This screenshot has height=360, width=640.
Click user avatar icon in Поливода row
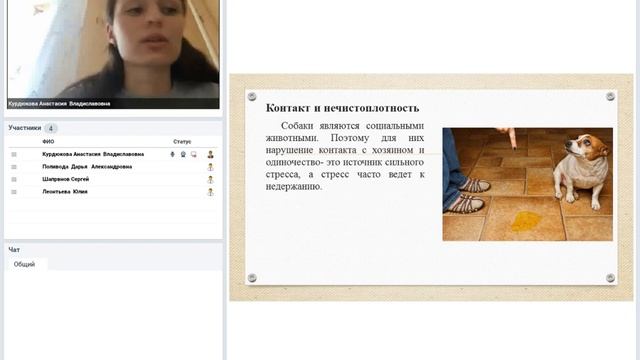tap(210, 167)
